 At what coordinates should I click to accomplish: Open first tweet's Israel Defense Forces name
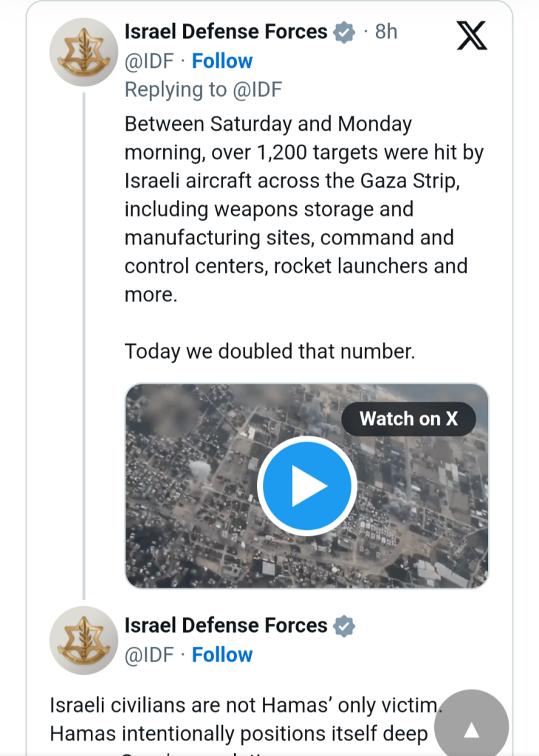226,32
